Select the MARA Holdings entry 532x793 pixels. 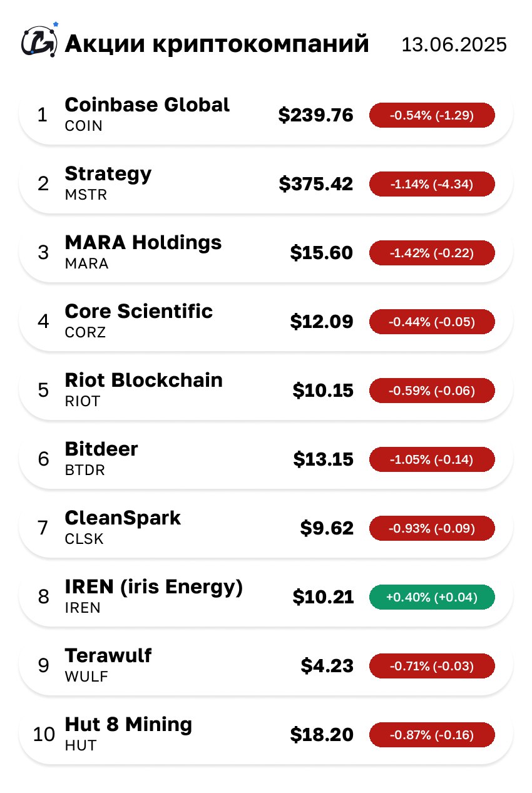(266, 252)
